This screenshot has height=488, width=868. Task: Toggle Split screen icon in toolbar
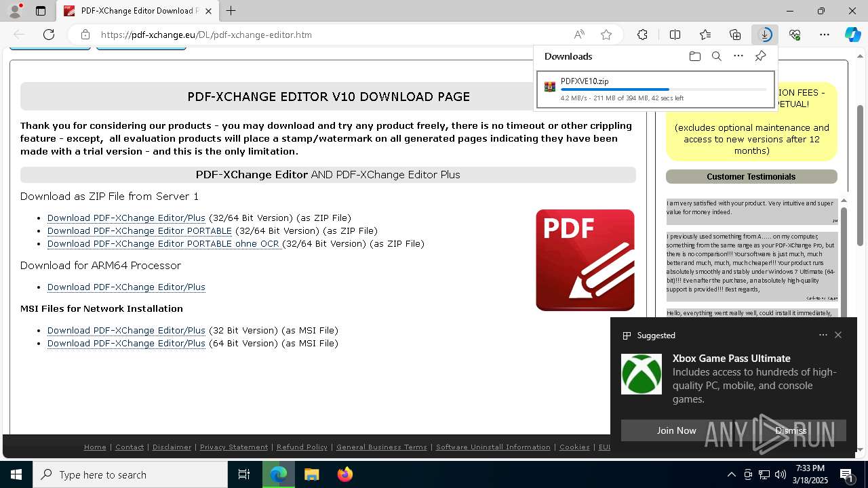click(675, 35)
